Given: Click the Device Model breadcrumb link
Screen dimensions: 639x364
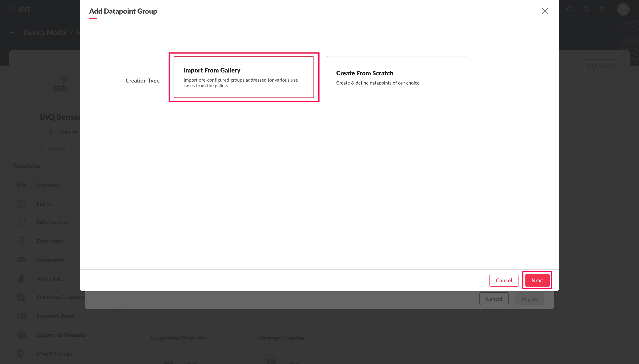Looking at the screenshot, I should pyautogui.click(x=45, y=33).
